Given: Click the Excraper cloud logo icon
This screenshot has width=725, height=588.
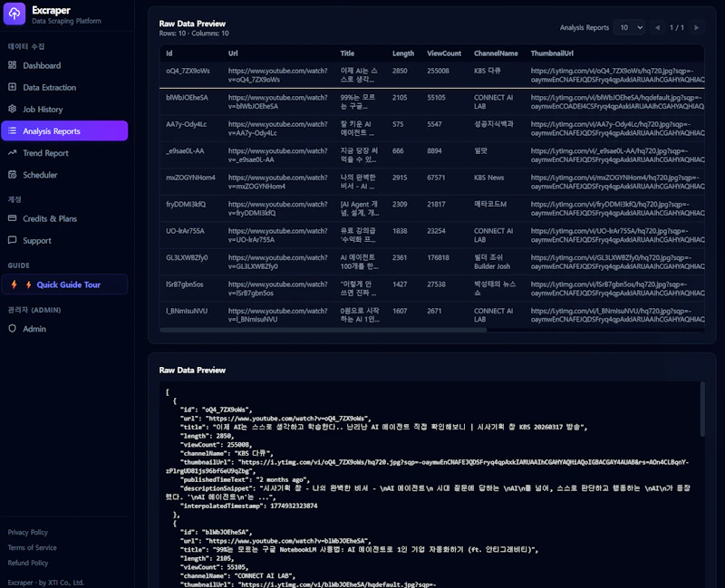Looking at the screenshot, I should tap(14, 14).
